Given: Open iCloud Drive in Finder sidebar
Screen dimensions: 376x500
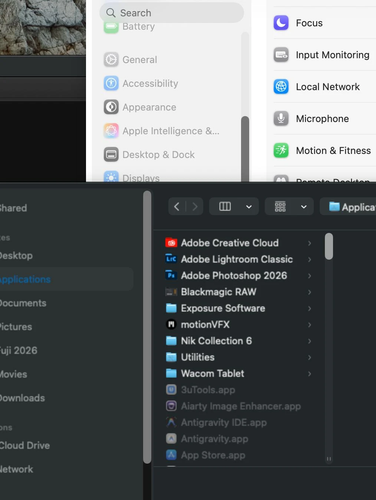Looking at the screenshot, I should [x=25, y=445].
